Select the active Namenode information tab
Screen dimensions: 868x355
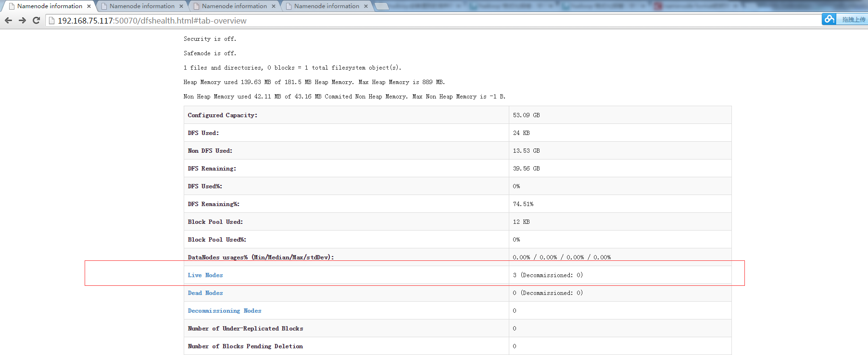50,6
